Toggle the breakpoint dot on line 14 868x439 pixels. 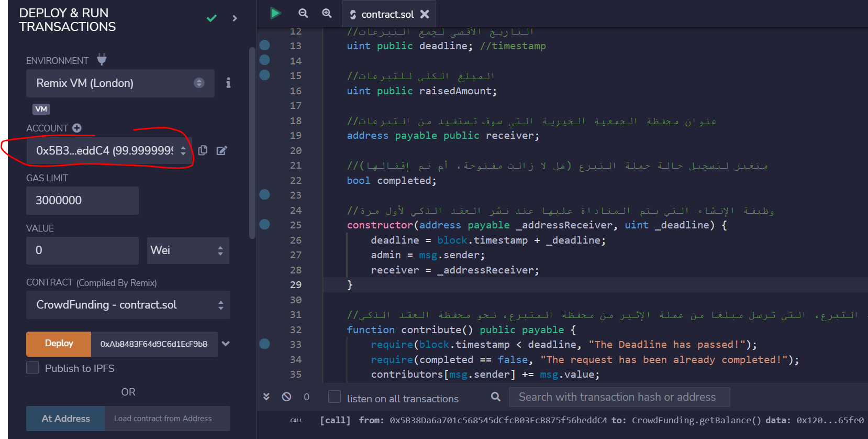tap(265, 60)
